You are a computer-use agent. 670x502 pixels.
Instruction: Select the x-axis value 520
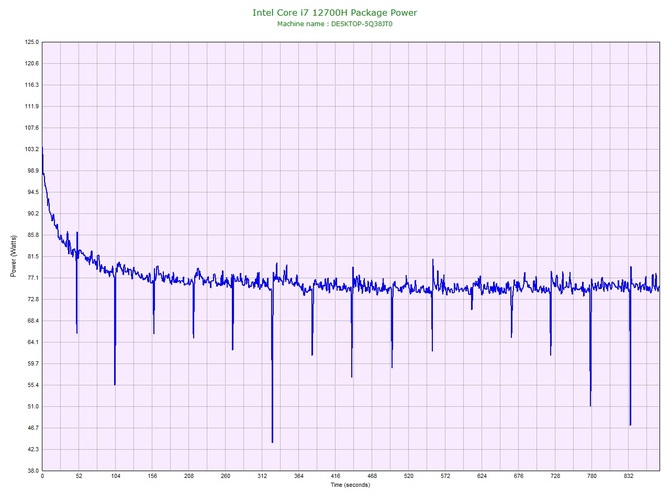[x=408, y=476]
